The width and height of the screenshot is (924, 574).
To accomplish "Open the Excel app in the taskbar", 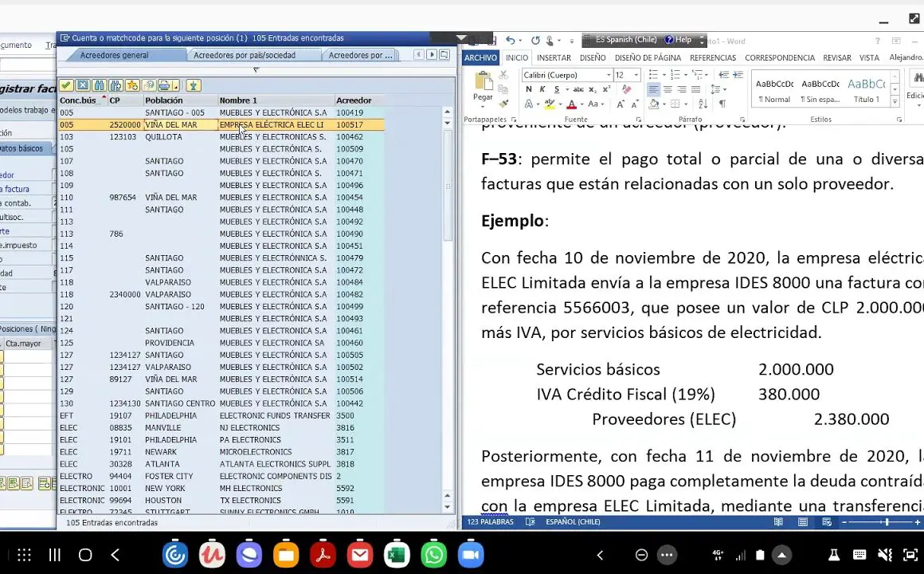I will pyautogui.click(x=397, y=555).
